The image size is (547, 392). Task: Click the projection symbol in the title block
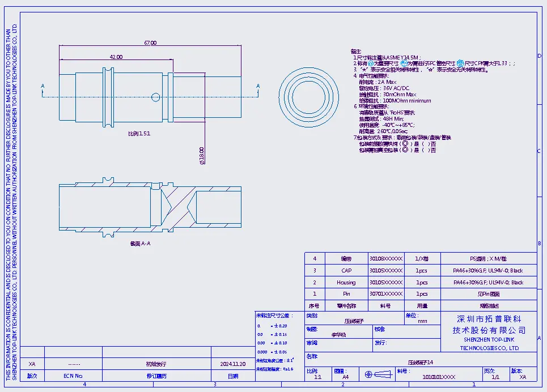point(378,375)
